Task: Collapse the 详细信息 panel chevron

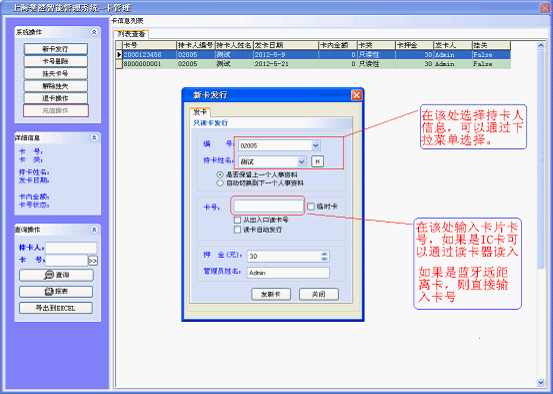Action: [94, 138]
